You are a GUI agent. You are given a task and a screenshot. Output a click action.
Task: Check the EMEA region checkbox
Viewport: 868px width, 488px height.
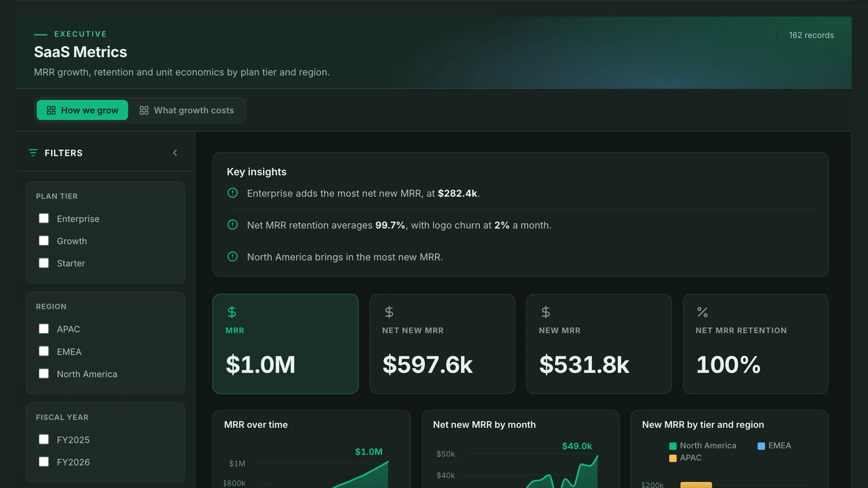44,351
